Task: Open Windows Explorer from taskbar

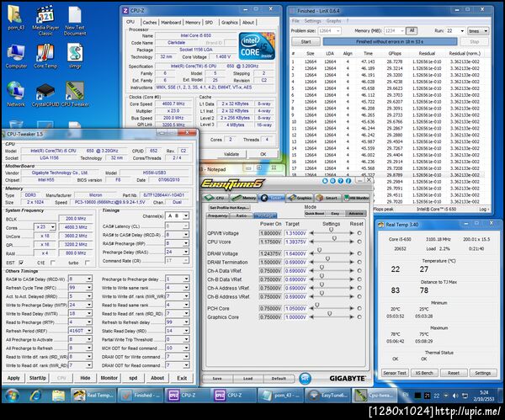Action: (58, 396)
